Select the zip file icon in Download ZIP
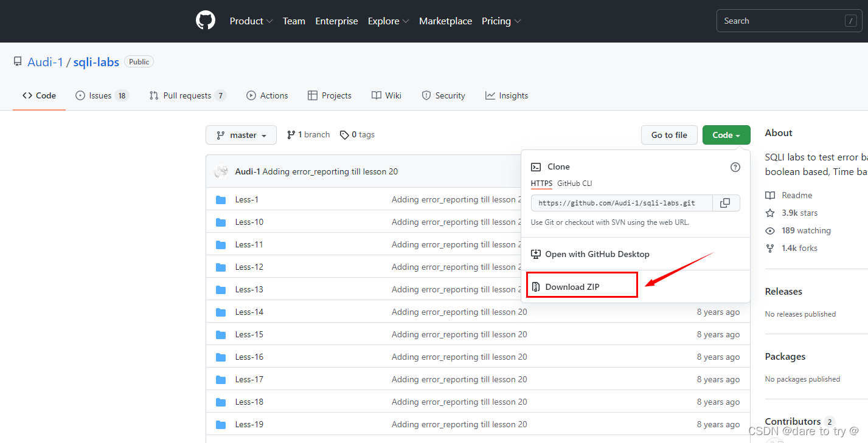 [536, 287]
